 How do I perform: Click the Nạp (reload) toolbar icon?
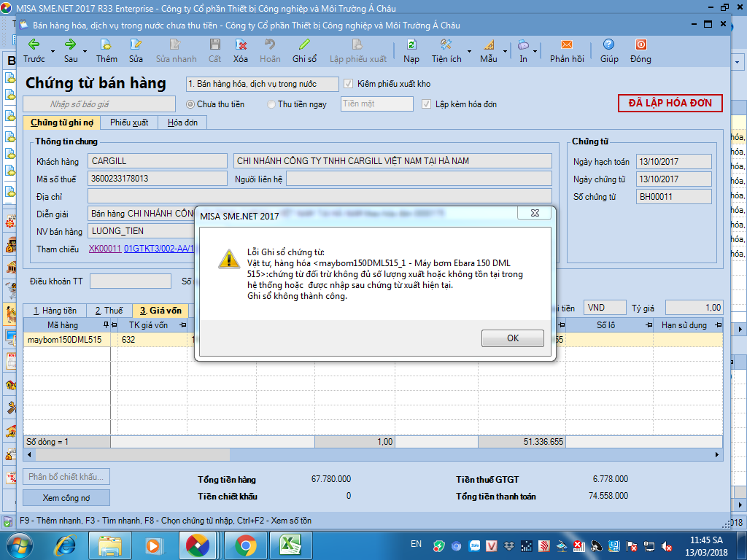click(x=411, y=44)
